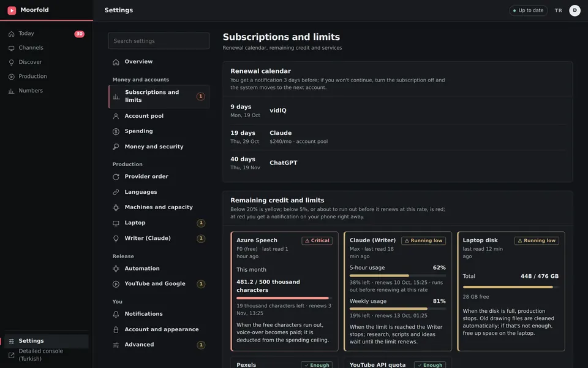The height and width of the screenshot is (368, 588).
Task: Click the Settings sliders icon in sidebar
Action: 11,341
